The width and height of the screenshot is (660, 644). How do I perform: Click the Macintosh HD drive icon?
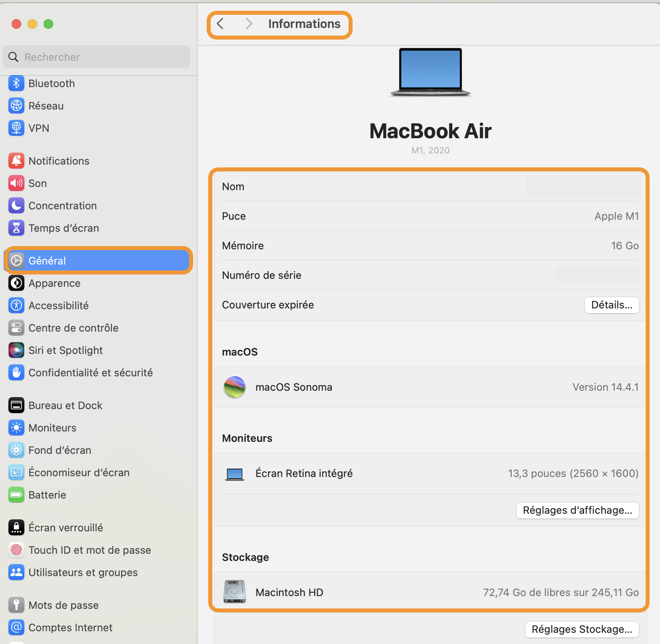point(235,592)
